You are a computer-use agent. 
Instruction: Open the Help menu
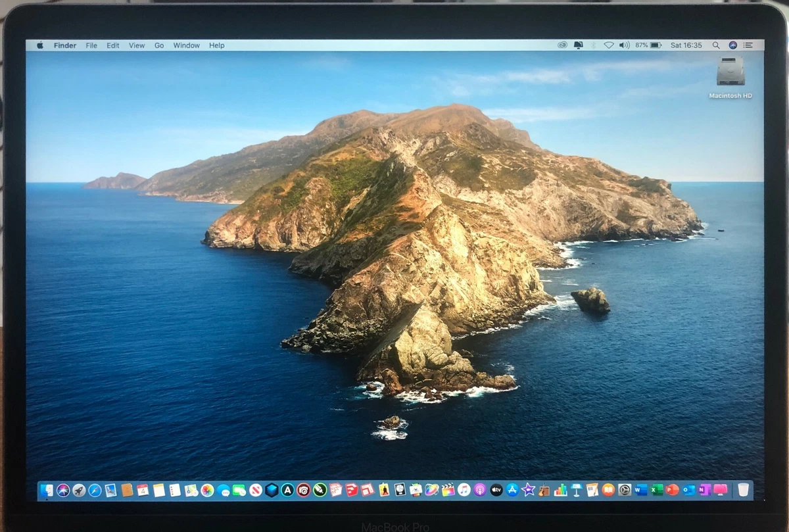tap(217, 45)
